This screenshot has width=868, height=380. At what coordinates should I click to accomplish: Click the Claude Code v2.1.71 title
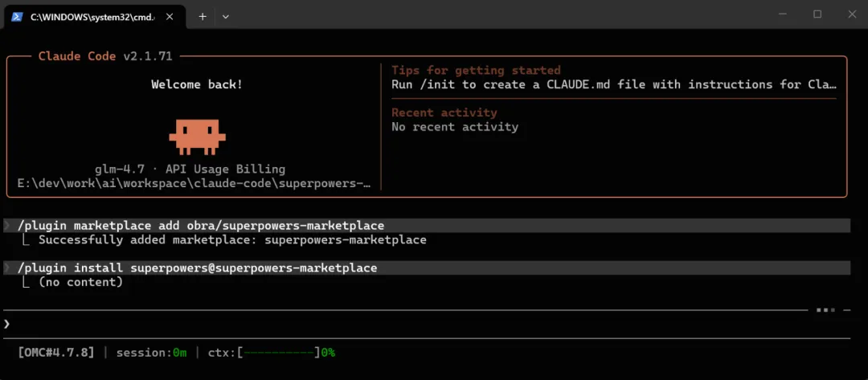pyautogui.click(x=105, y=56)
